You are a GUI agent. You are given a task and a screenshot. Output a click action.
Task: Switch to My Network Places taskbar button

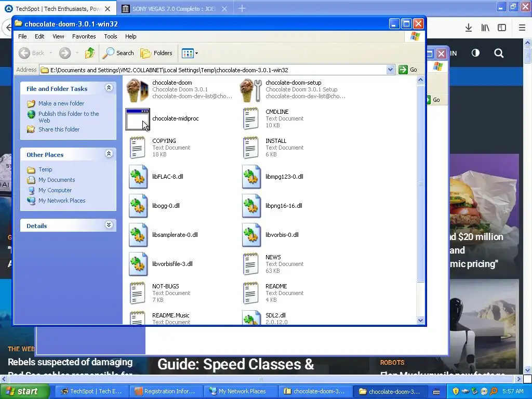tap(240, 391)
